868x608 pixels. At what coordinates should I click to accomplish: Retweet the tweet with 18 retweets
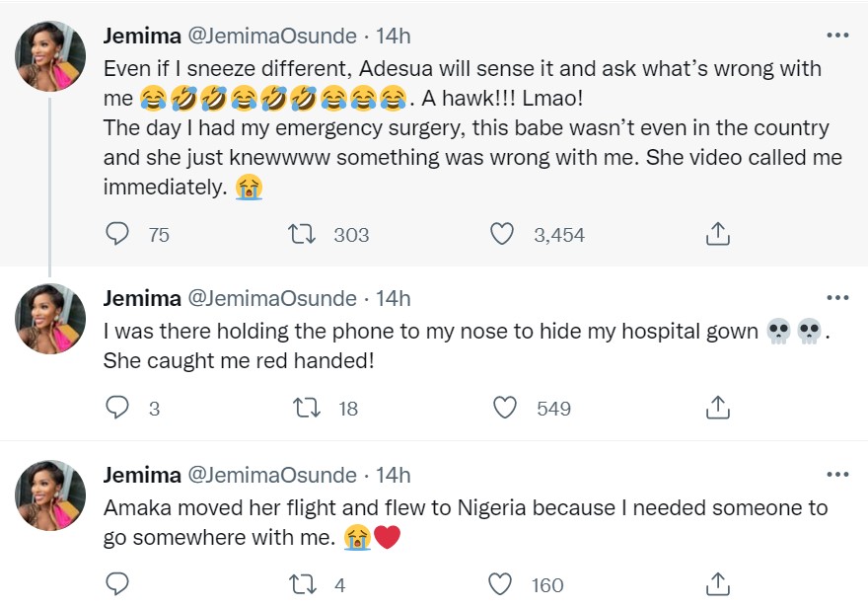click(x=306, y=408)
